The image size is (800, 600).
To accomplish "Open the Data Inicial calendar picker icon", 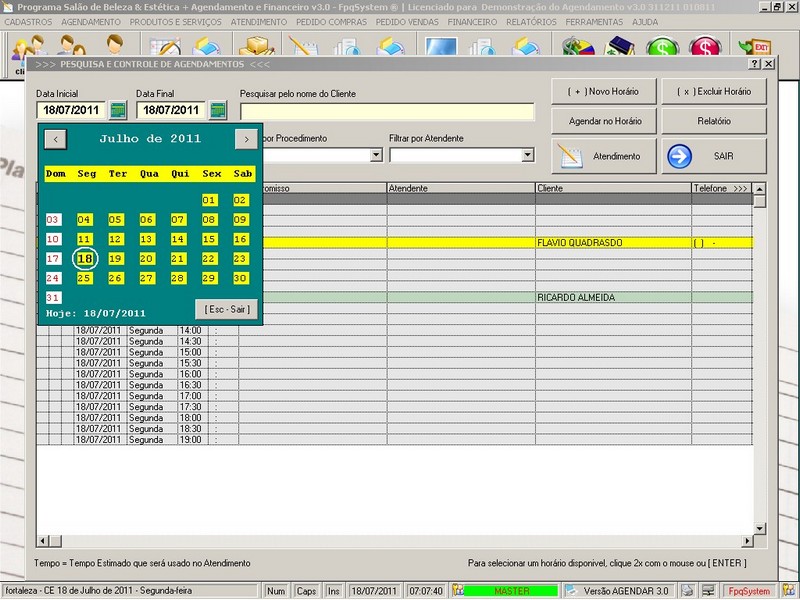I will pyautogui.click(x=118, y=110).
